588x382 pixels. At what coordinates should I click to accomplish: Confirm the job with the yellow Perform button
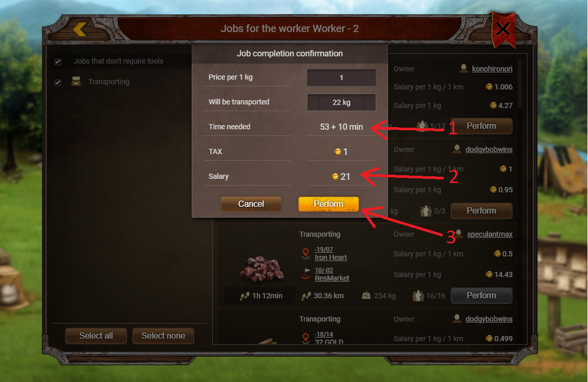point(329,204)
